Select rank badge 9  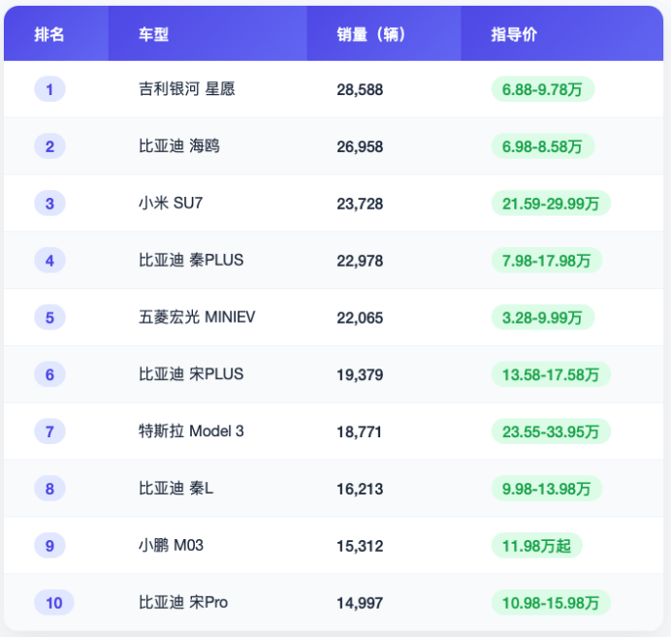49,545
